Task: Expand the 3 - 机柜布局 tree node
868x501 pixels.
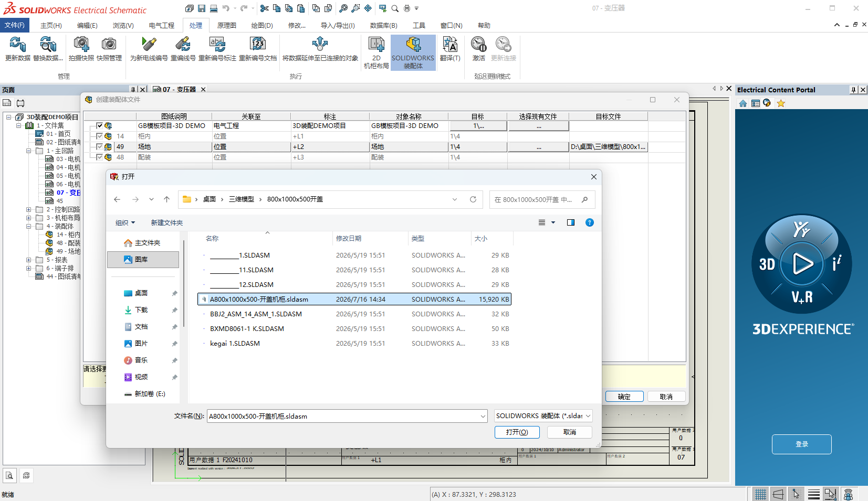Action: tap(28, 218)
